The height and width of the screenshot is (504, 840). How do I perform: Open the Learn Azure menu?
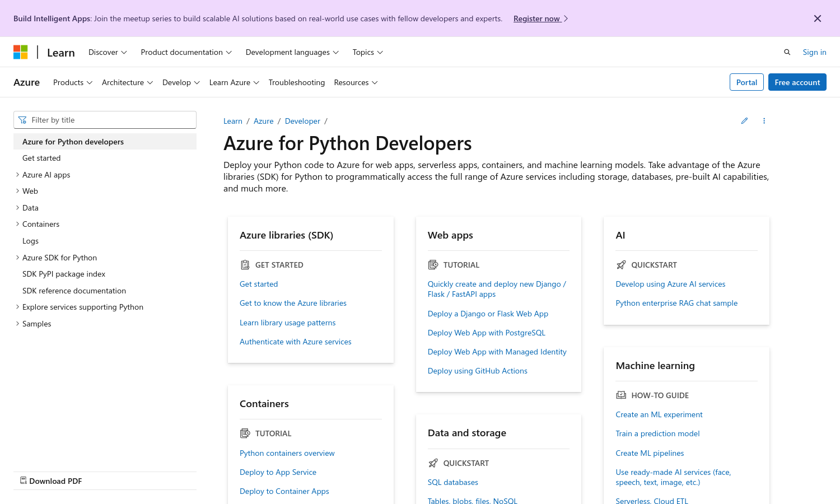pyautogui.click(x=234, y=82)
